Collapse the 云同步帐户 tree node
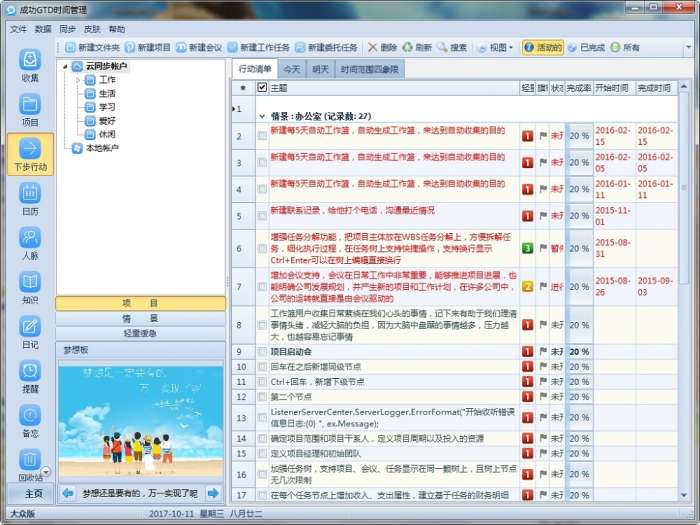The image size is (700, 525). (65, 66)
